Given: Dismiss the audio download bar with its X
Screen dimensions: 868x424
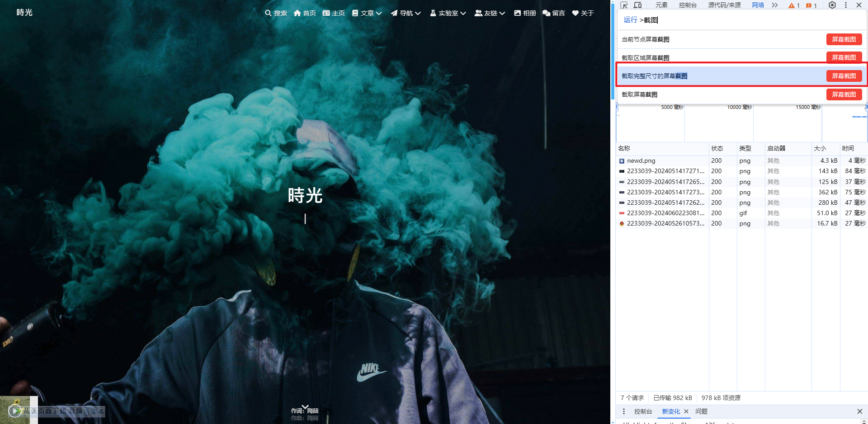Looking at the screenshot, I should click(101, 411).
